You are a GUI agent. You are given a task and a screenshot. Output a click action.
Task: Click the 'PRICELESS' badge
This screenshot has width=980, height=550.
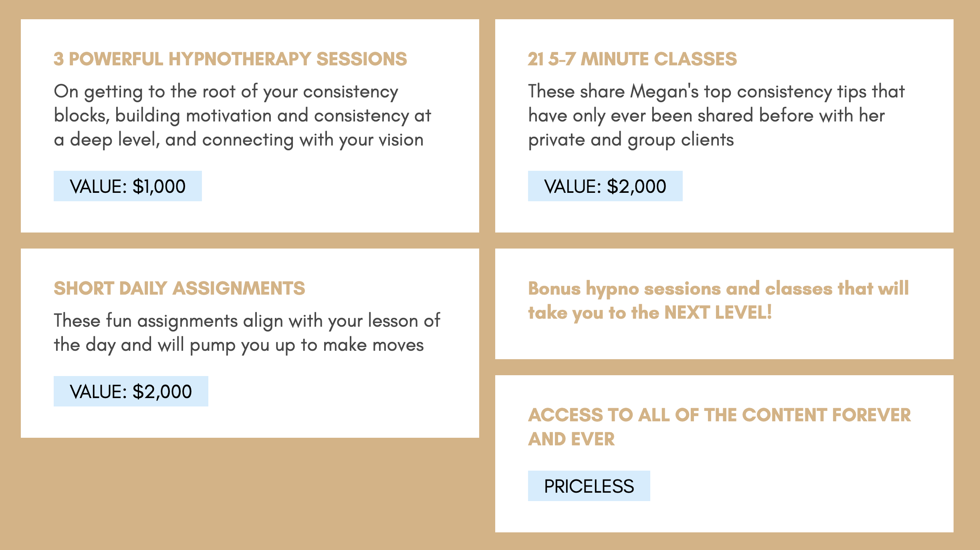[x=589, y=486]
